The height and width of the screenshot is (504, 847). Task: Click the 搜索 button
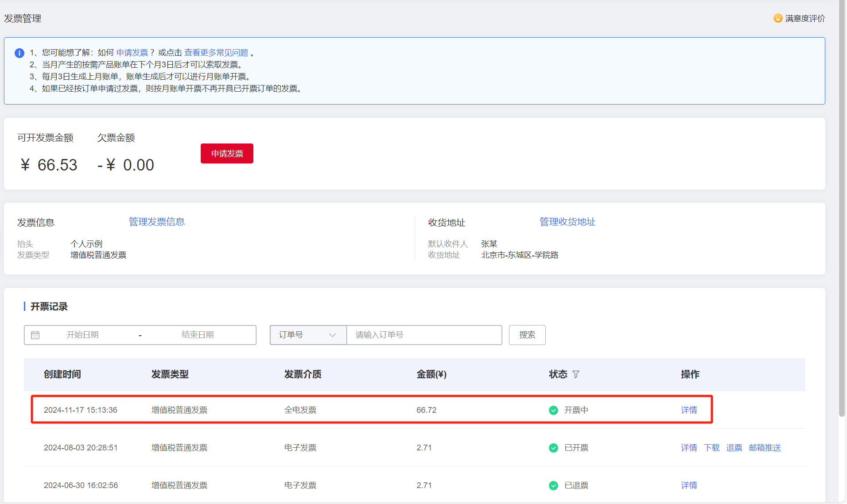(527, 335)
